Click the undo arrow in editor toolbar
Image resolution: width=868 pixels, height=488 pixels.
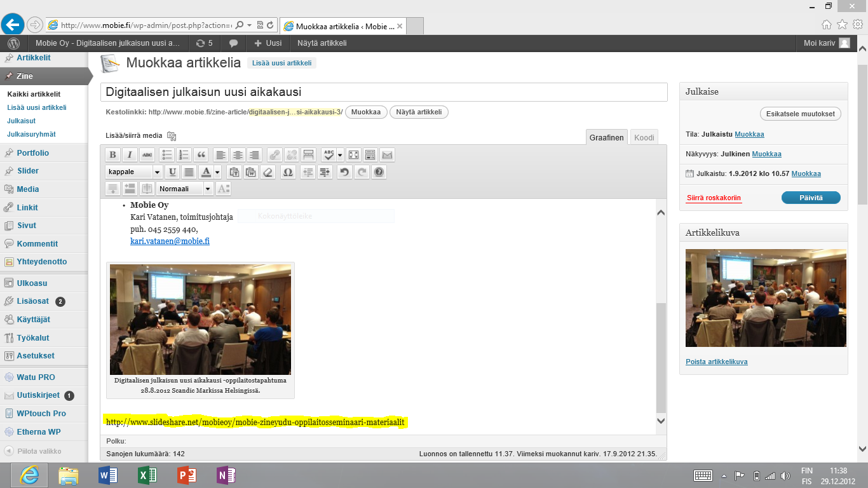coord(344,172)
